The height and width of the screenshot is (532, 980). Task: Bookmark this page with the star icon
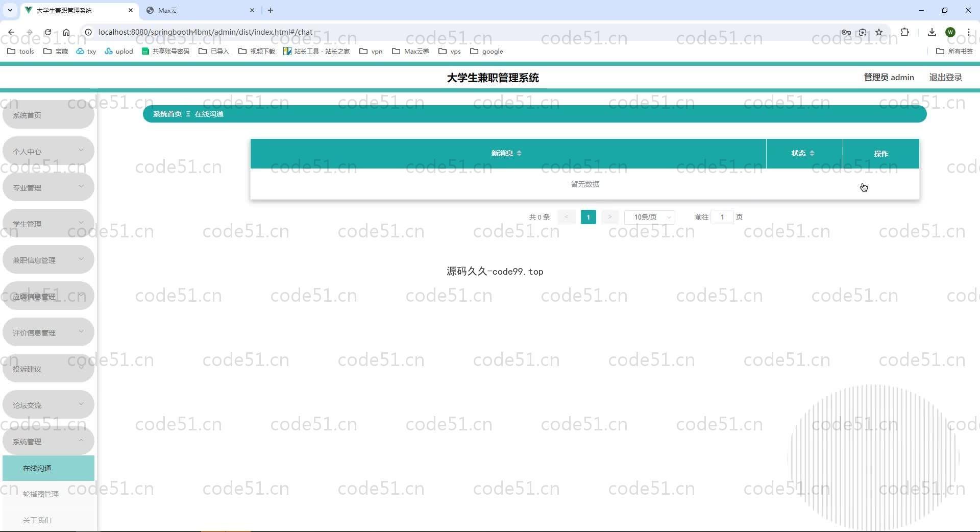879,32
